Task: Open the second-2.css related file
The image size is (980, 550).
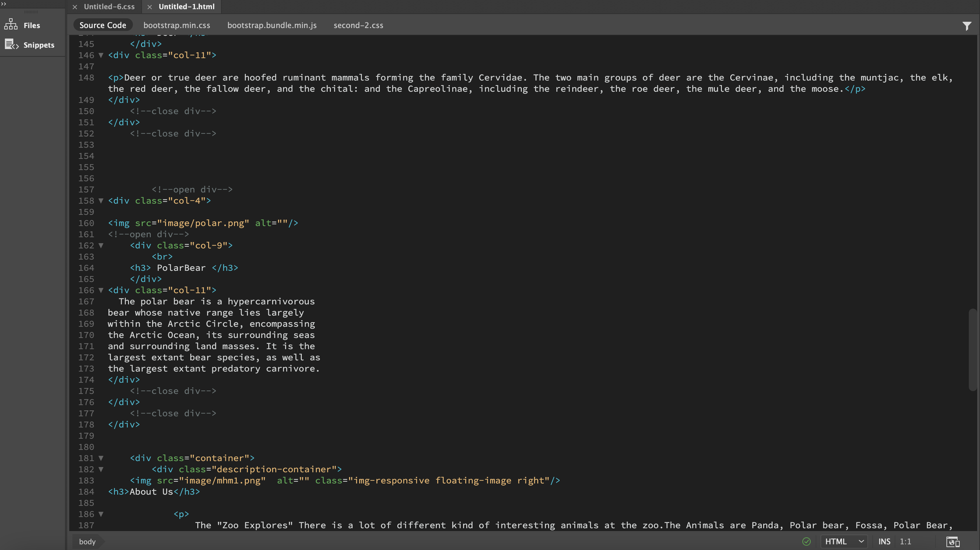Action: point(358,25)
